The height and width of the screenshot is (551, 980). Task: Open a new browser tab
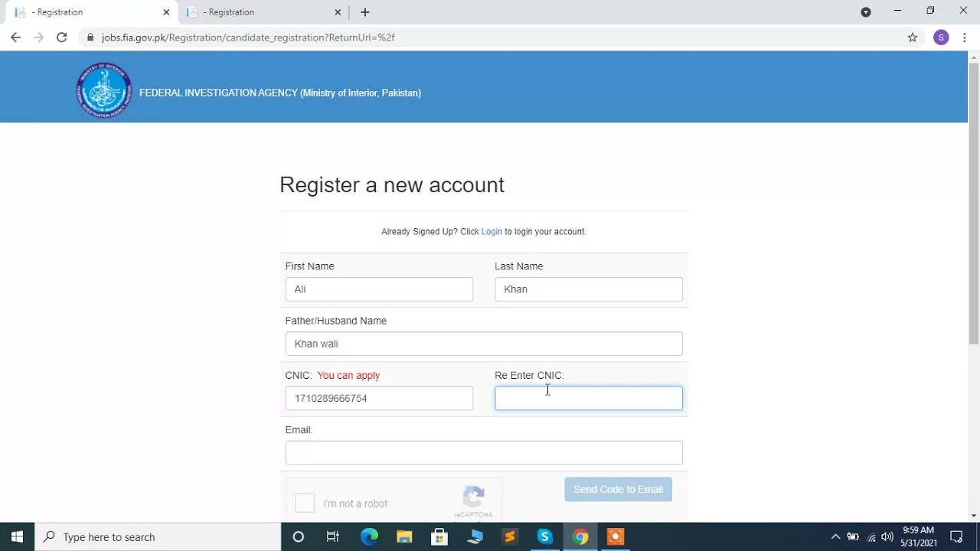(x=365, y=12)
